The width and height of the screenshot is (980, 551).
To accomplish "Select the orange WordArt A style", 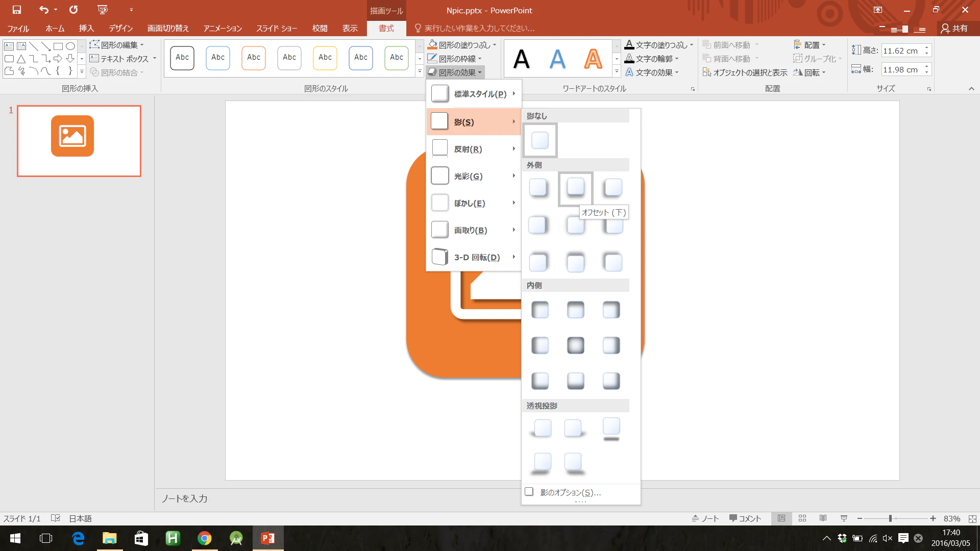I will click(593, 59).
